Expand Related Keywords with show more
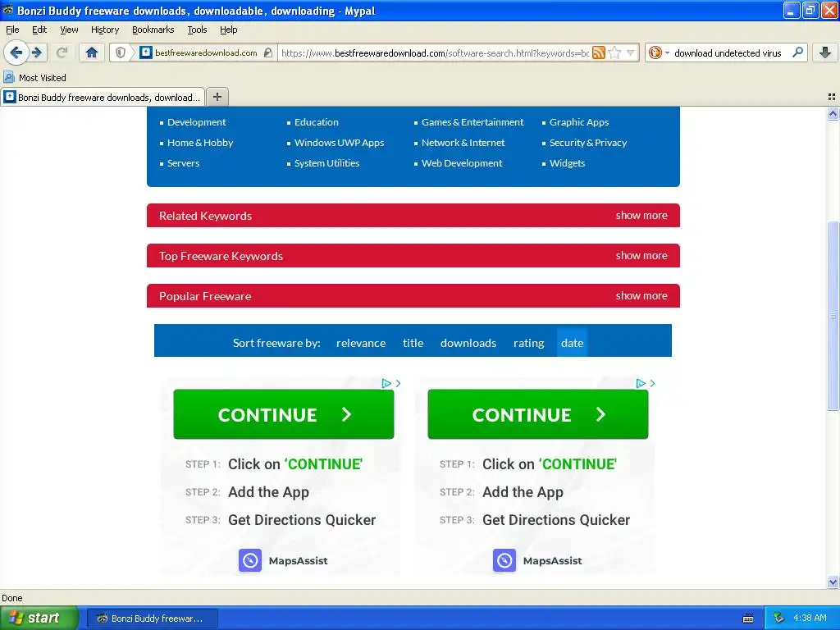The width and height of the screenshot is (840, 630). pyautogui.click(x=641, y=216)
